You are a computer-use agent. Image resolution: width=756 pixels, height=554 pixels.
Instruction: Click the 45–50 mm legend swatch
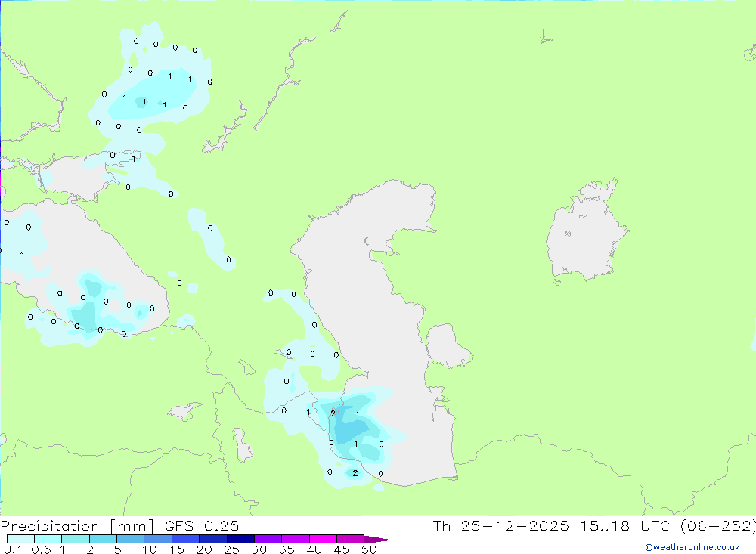tap(351, 539)
